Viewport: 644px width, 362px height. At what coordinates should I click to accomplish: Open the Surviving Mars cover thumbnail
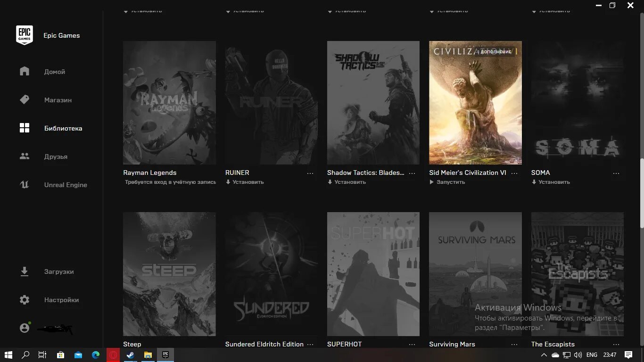tap(475, 274)
